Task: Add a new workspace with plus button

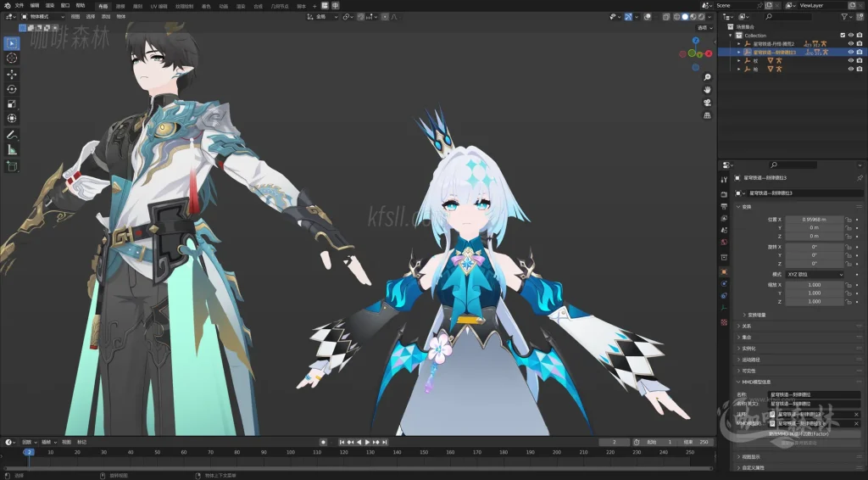Action: (x=314, y=6)
